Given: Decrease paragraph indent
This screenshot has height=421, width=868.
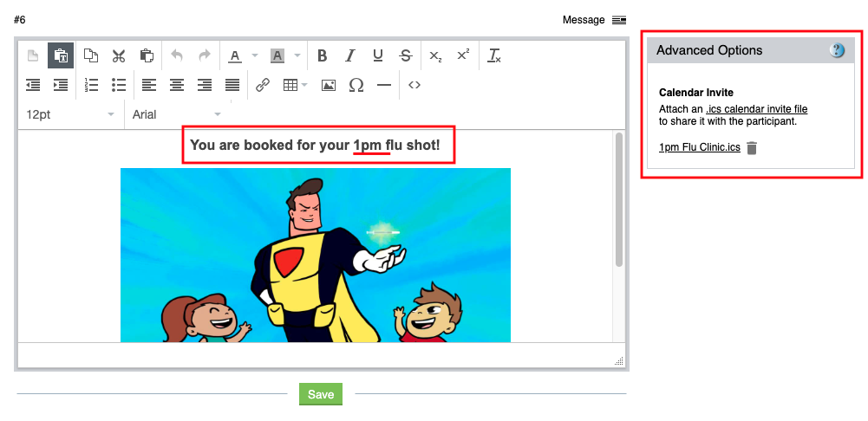Looking at the screenshot, I should (x=33, y=85).
